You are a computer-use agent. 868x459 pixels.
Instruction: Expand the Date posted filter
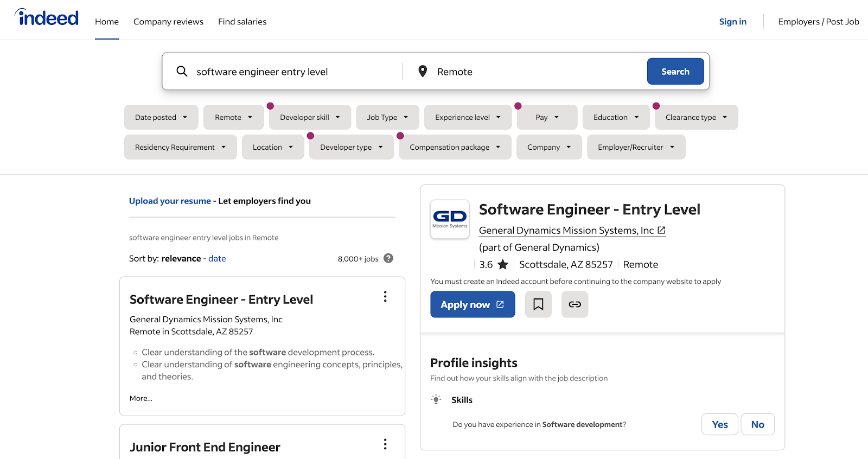[161, 117]
